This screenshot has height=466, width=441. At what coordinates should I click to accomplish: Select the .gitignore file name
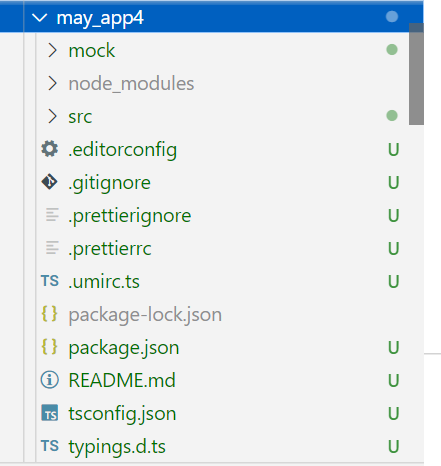pyautogui.click(x=109, y=183)
